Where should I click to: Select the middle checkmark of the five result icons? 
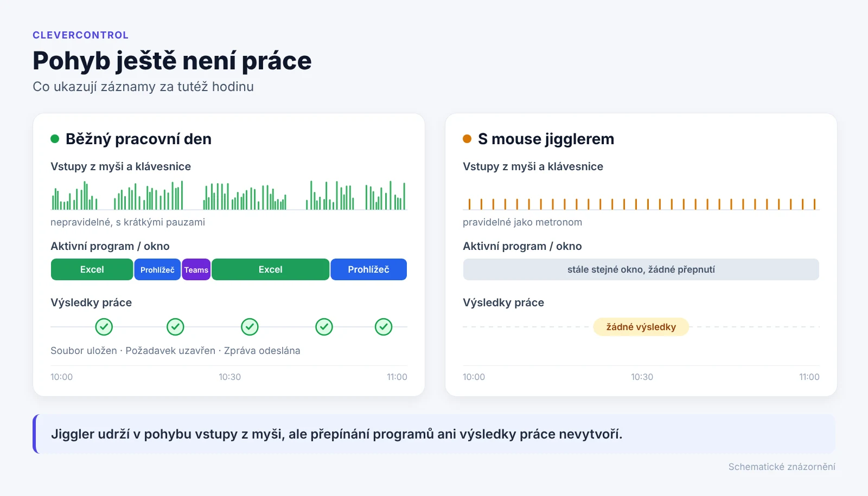tap(250, 327)
